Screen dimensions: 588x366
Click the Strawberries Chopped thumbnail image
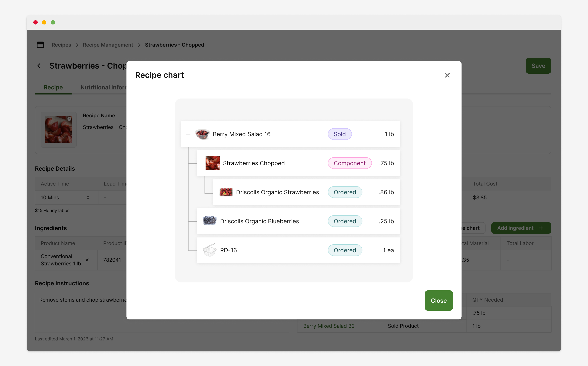(x=213, y=163)
